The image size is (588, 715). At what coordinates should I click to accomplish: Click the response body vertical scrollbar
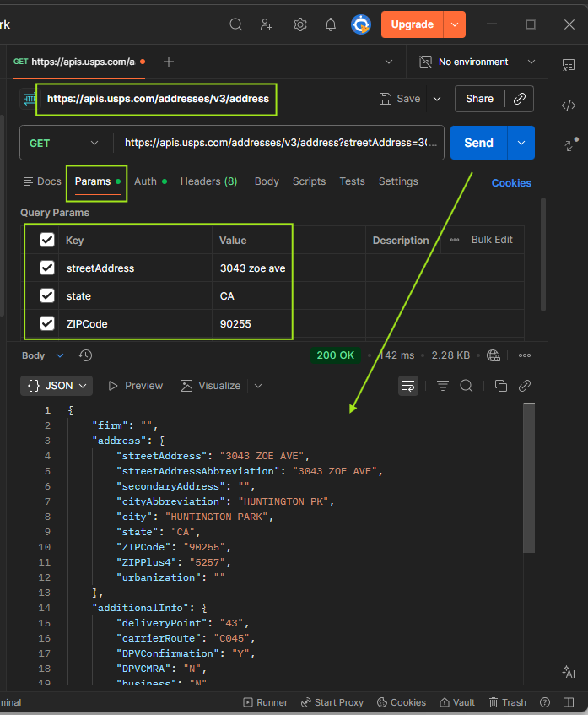(529, 477)
